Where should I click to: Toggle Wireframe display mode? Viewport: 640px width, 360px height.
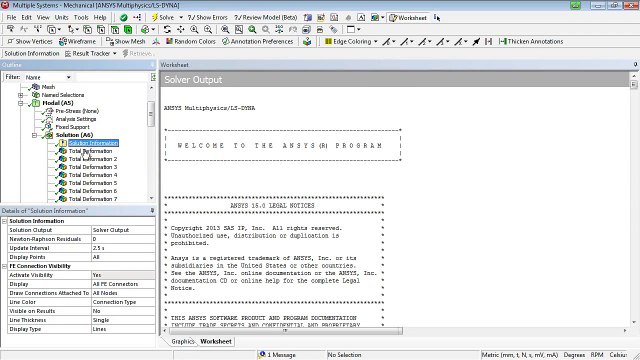(x=78, y=41)
